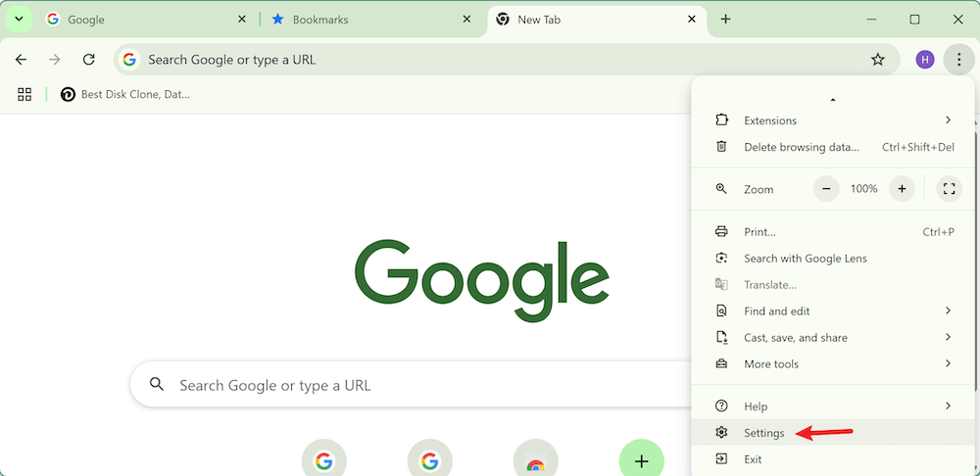Viewport: 980px width, 476px height.
Task: Click the Help question mark icon
Action: pos(721,406)
